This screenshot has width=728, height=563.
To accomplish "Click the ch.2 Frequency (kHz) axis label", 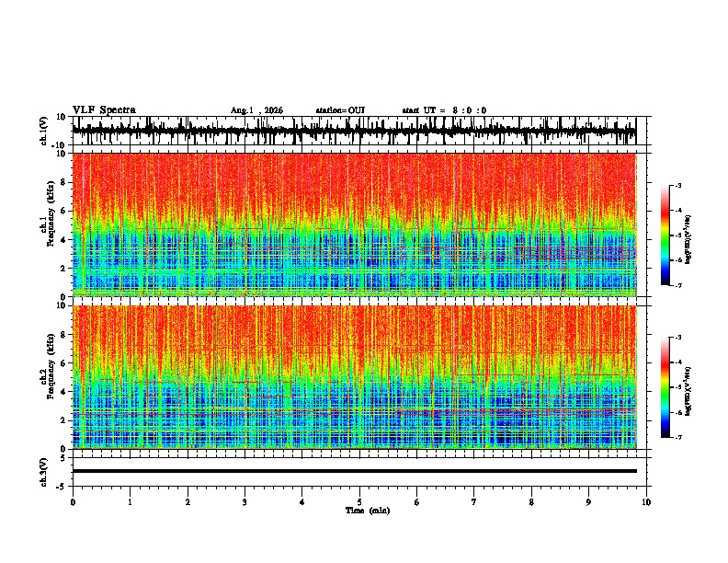I will coord(48,367).
